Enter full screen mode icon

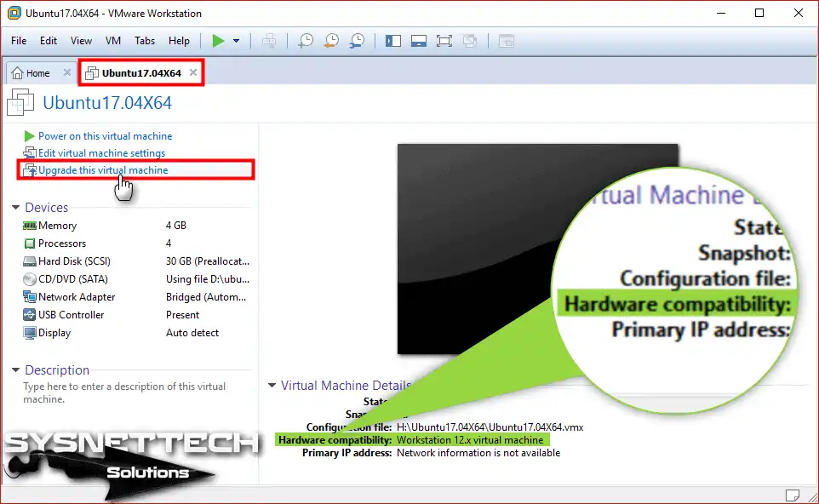(444, 41)
